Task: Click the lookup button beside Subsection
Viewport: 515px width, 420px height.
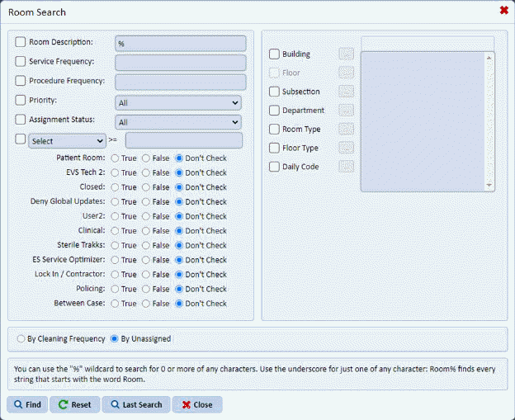Action: click(x=347, y=92)
